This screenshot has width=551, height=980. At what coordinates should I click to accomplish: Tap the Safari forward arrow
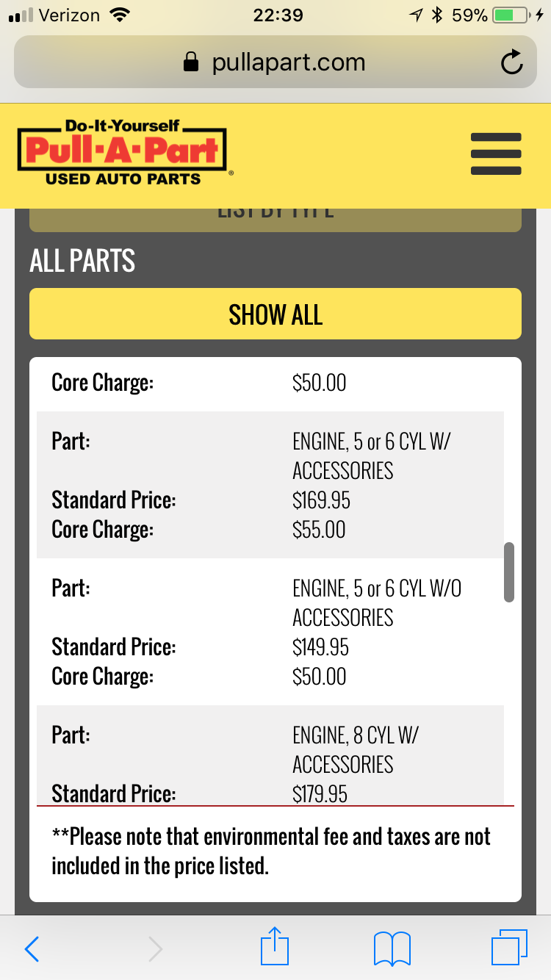155,949
